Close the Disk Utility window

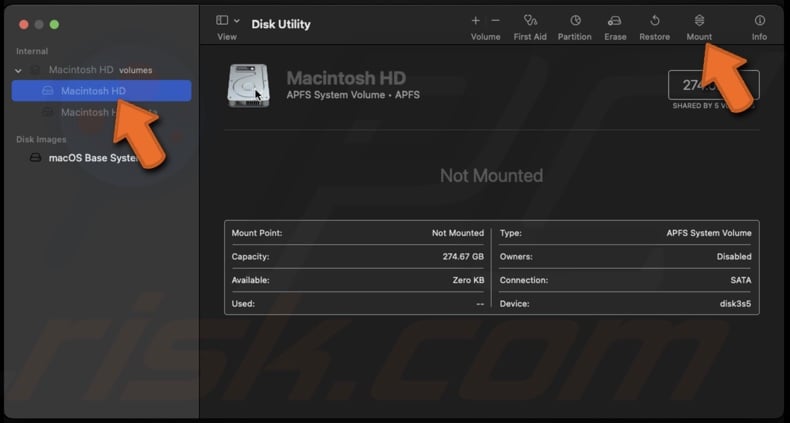pos(23,25)
